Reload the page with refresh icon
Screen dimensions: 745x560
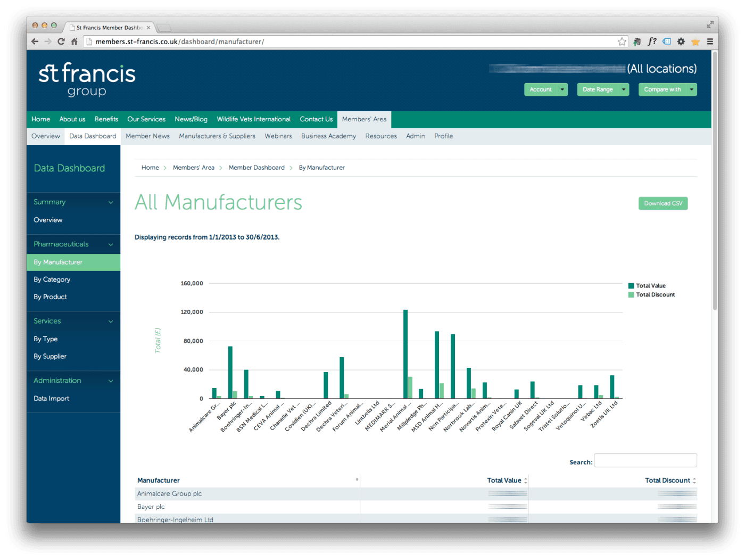pyautogui.click(x=61, y=42)
